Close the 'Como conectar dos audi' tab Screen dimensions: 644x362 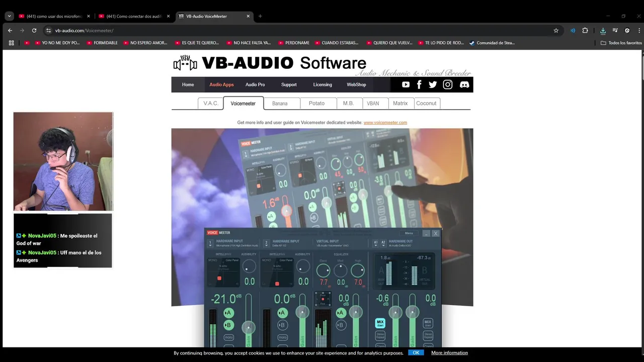pyautogui.click(x=169, y=16)
